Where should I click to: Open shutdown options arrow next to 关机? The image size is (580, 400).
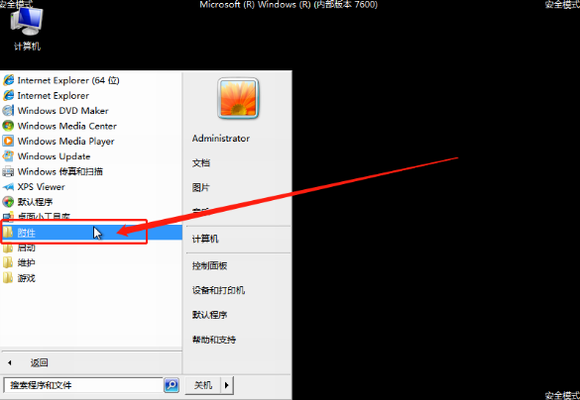[227, 385]
